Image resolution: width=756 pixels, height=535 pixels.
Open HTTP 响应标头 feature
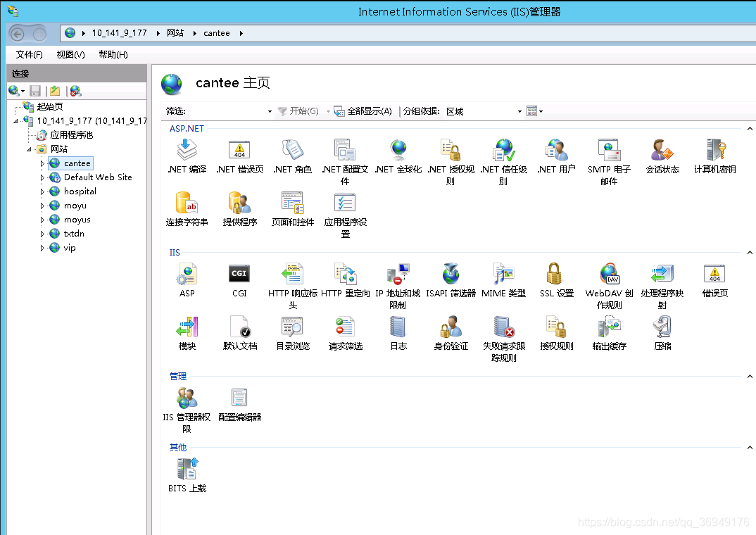pyautogui.click(x=293, y=286)
